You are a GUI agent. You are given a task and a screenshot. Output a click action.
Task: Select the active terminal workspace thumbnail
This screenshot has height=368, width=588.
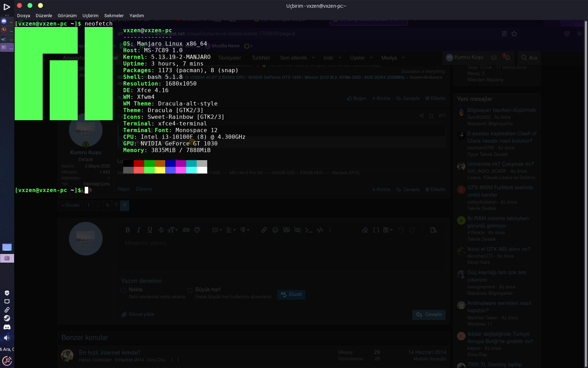coord(7,258)
